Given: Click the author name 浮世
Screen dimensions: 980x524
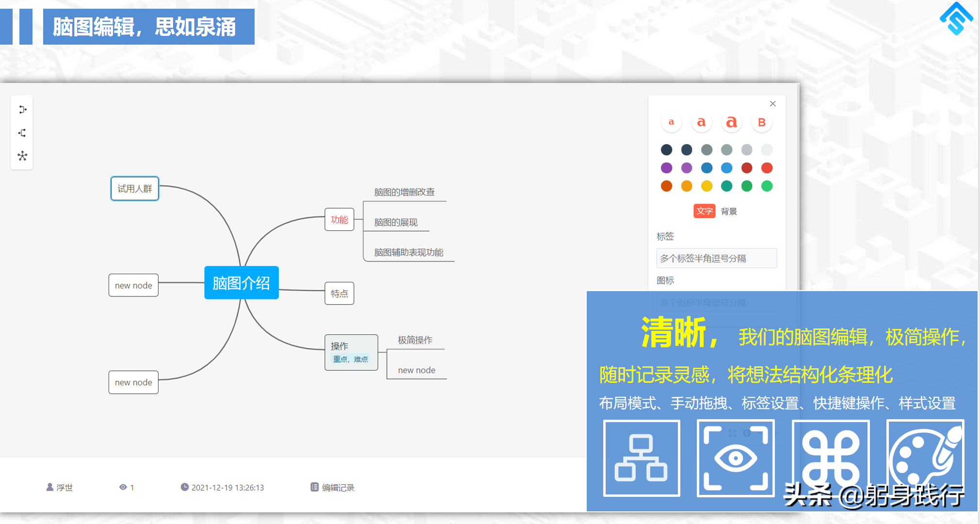Looking at the screenshot, I should [64, 488].
